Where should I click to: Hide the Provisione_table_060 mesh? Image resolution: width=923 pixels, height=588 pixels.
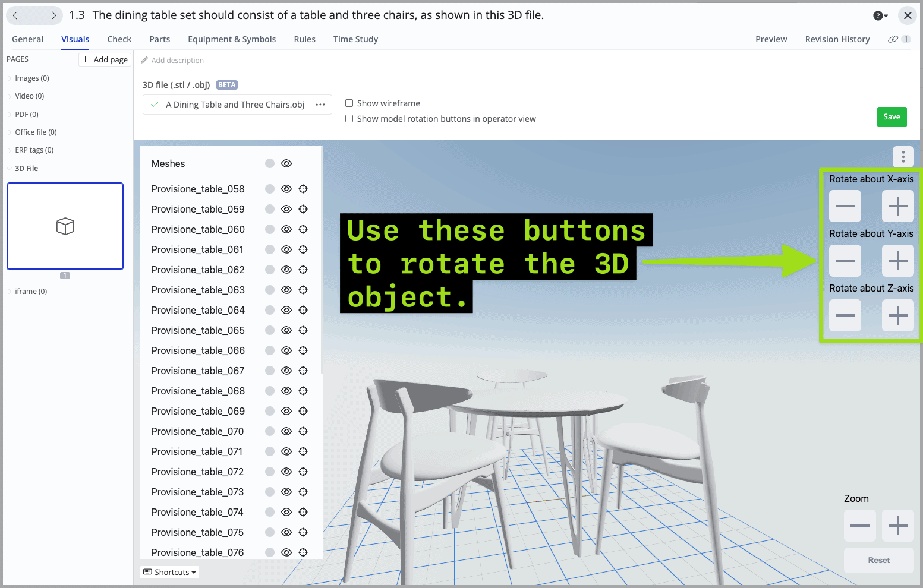pos(286,229)
